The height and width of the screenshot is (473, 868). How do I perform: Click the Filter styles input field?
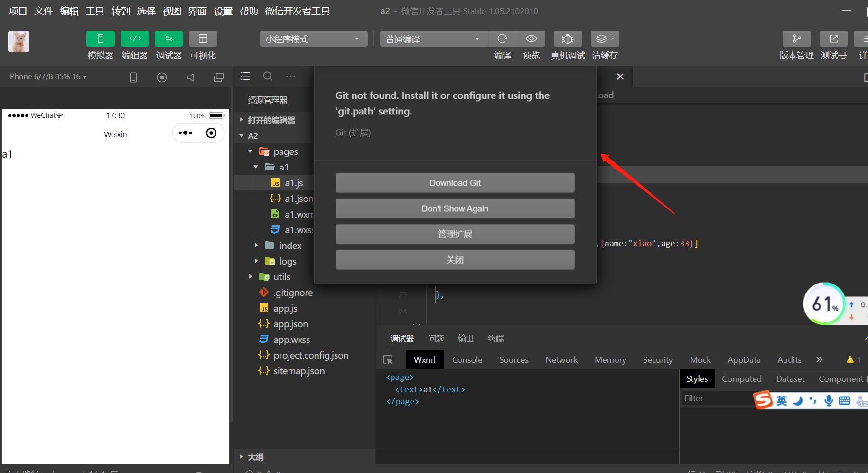[718, 398]
